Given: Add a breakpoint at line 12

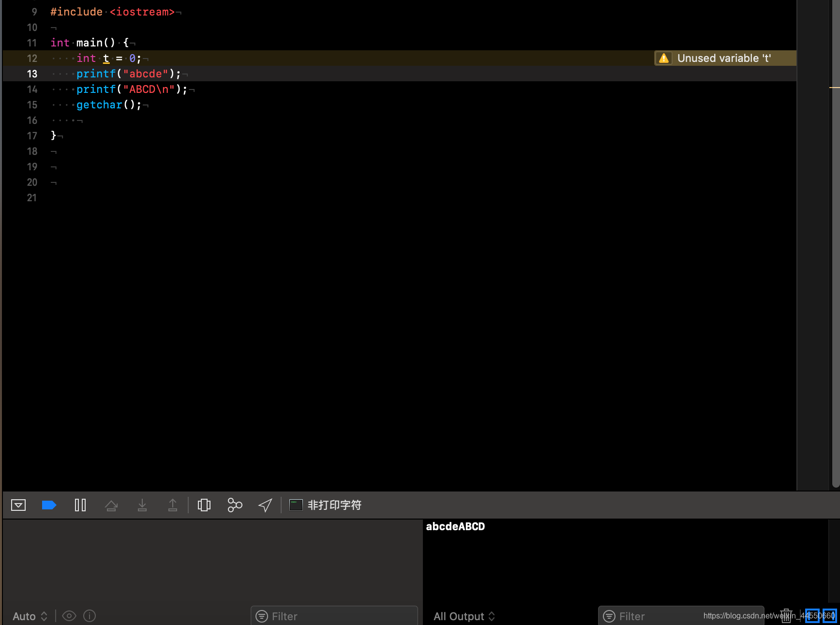Looking at the screenshot, I should pyautogui.click(x=32, y=58).
